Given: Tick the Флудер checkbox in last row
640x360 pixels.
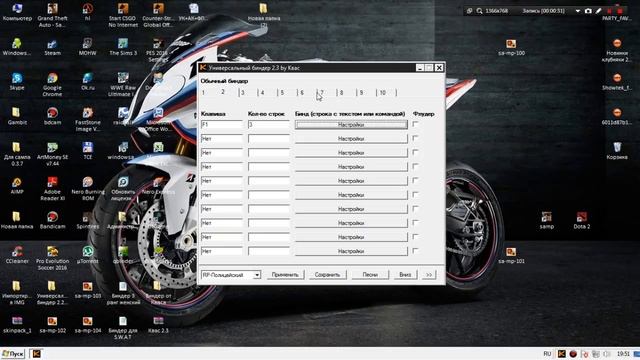Looking at the screenshot, I should tap(415, 251).
